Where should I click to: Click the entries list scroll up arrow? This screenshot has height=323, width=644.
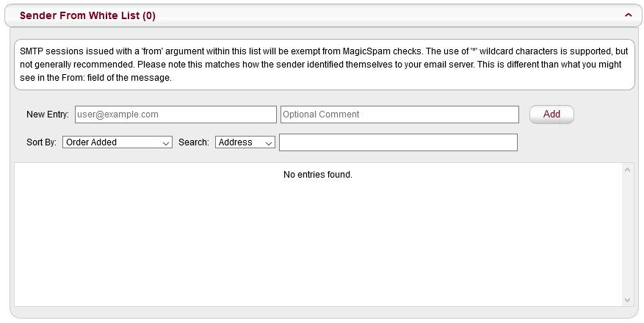click(627, 170)
